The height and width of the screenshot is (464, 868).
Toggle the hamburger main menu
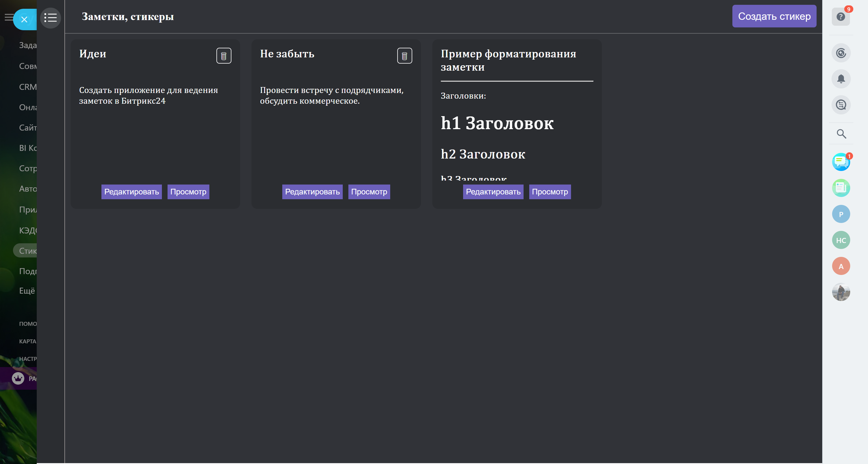pyautogui.click(x=8, y=17)
